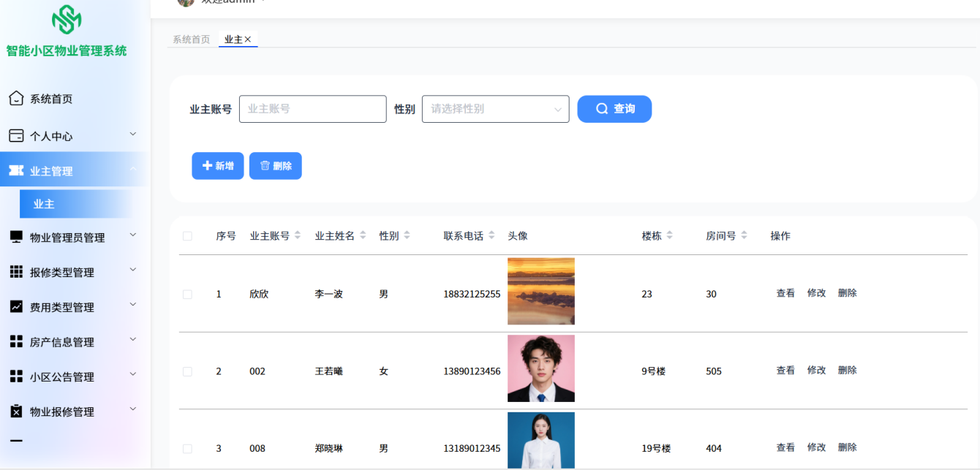Click 查看 for row 李一波
This screenshot has width=980, height=470.
tap(785, 293)
